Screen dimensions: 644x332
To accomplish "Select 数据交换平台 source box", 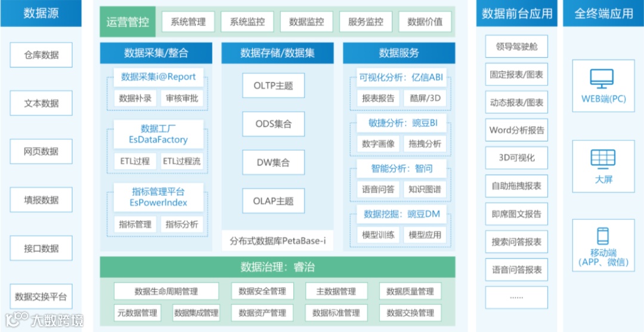I will [x=41, y=296].
